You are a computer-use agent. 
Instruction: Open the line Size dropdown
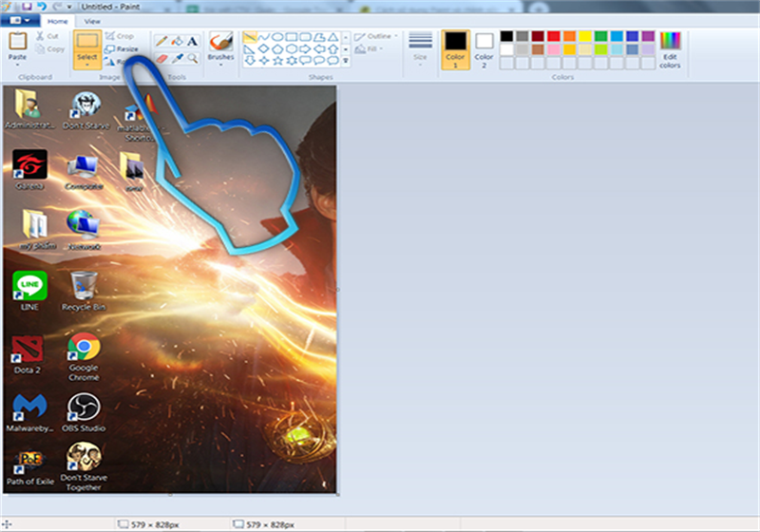420,49
